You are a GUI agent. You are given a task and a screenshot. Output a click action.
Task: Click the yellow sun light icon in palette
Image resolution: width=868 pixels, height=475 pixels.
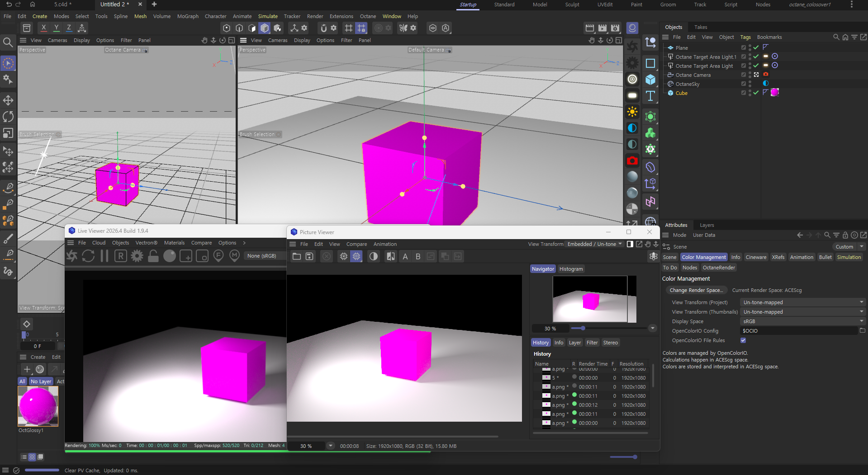pyautogui.click(x=632, y=112)
